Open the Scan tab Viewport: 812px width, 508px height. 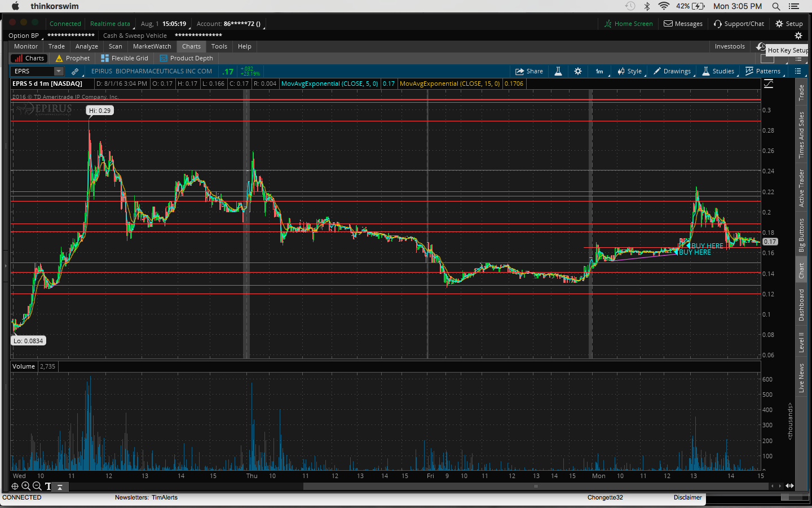[x=116, y=46]
